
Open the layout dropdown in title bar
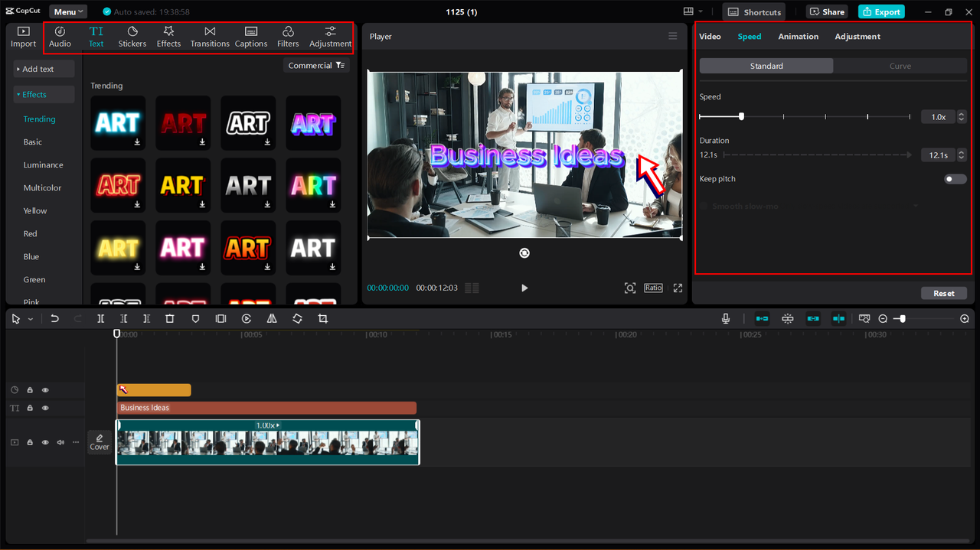[694, 11]
